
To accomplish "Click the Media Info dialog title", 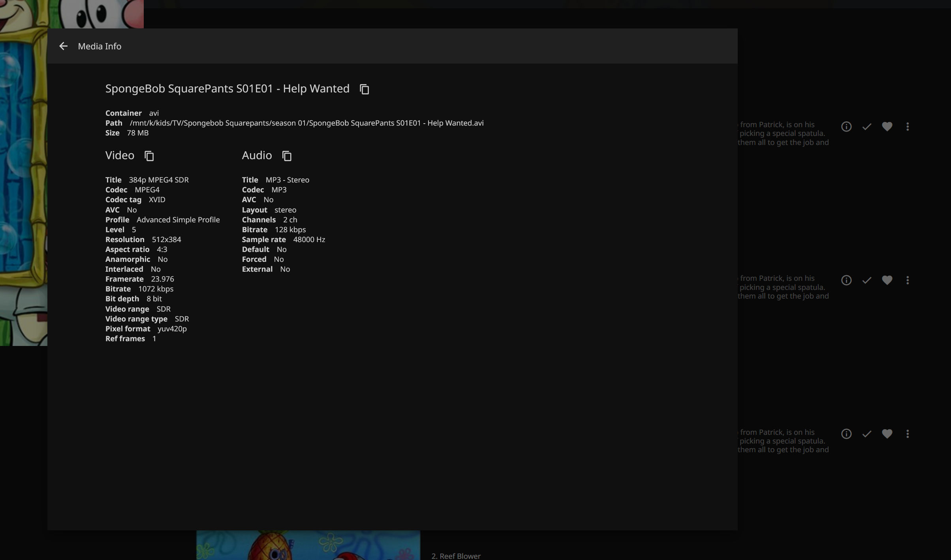I will point(100,46).
